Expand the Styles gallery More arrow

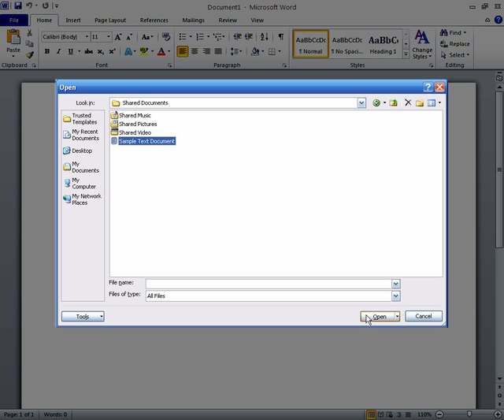[x=406, y=54]
